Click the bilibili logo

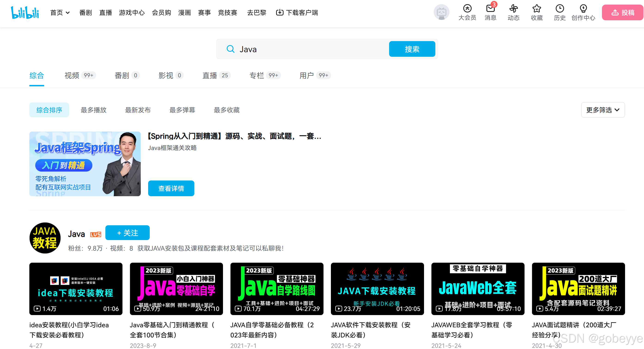pos(25,12)
